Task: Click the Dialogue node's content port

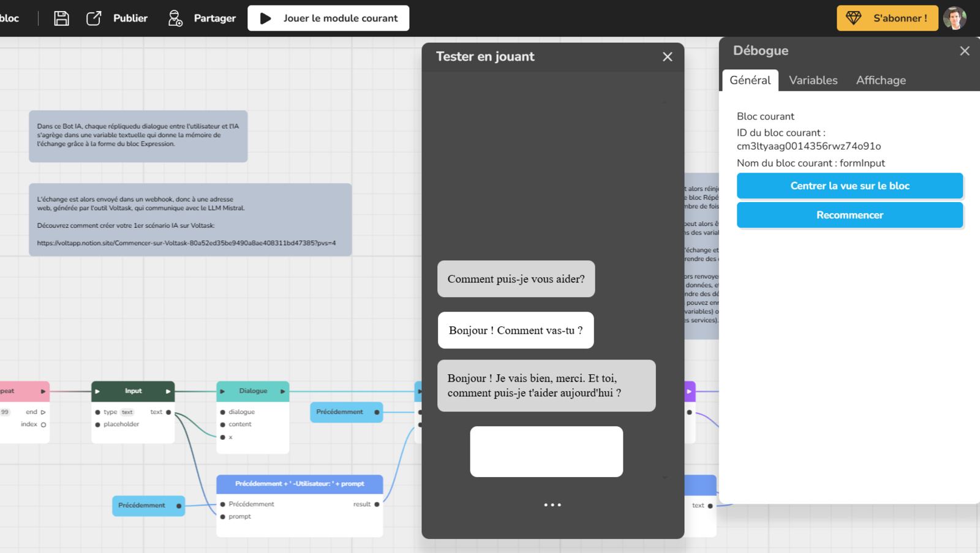Action: click(222, 424)
